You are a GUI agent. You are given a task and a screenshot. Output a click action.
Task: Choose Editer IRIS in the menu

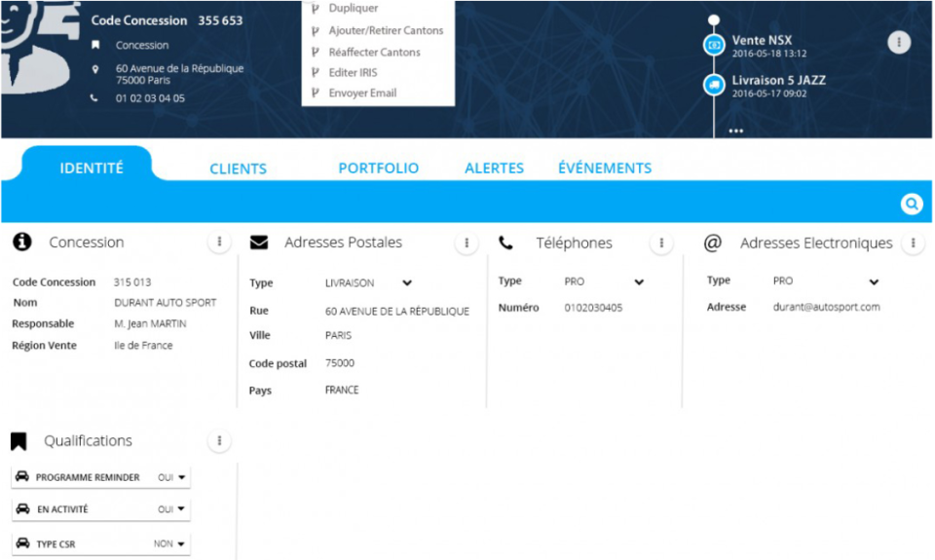click(353, 73)
